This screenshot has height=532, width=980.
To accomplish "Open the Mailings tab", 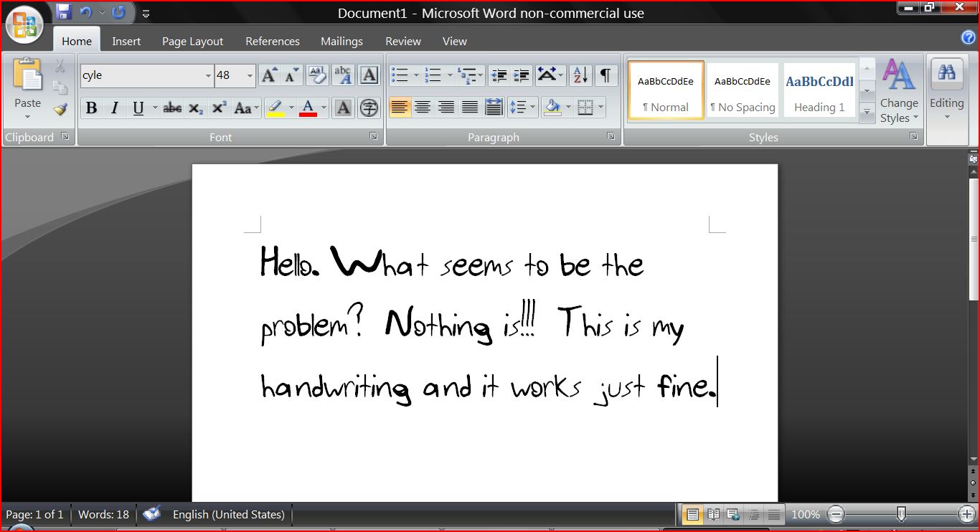I will [341, 41].
